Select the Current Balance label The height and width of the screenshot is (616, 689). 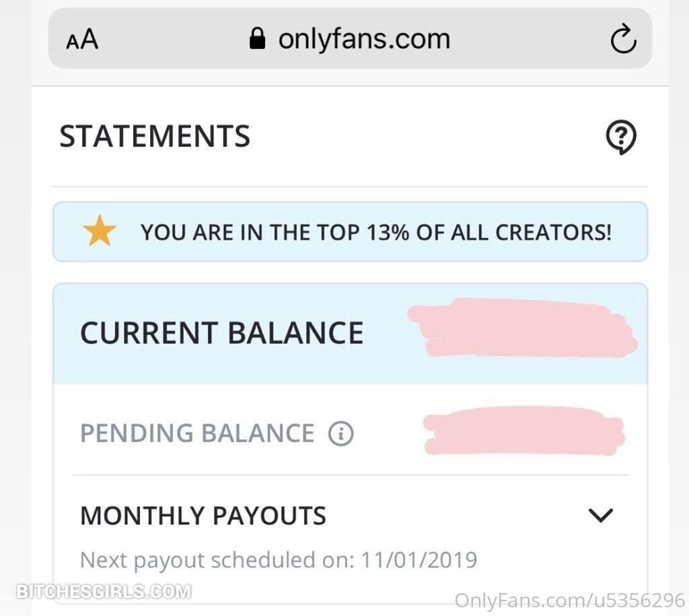[221, 333]
